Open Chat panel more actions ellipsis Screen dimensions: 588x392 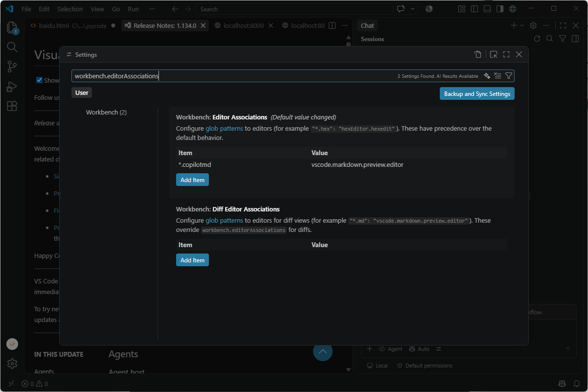546,25
